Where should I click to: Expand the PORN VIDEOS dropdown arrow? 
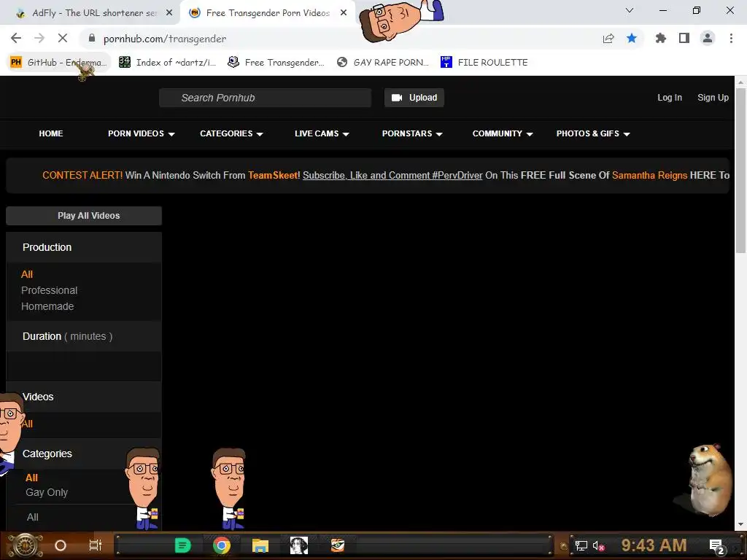pos(171,134)
